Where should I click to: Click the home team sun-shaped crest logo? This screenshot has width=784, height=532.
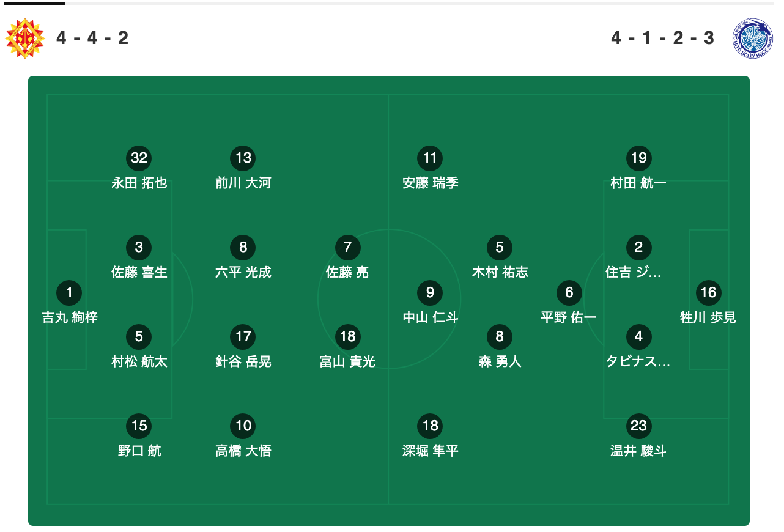(x=25, y=39)
